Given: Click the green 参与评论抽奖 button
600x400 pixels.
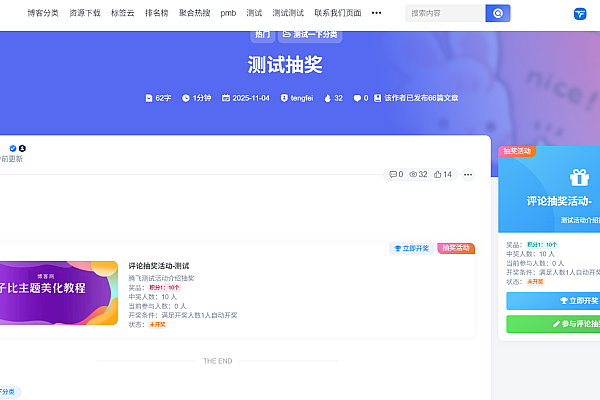Looking at the screenshot, I should [x=553, y=324].
